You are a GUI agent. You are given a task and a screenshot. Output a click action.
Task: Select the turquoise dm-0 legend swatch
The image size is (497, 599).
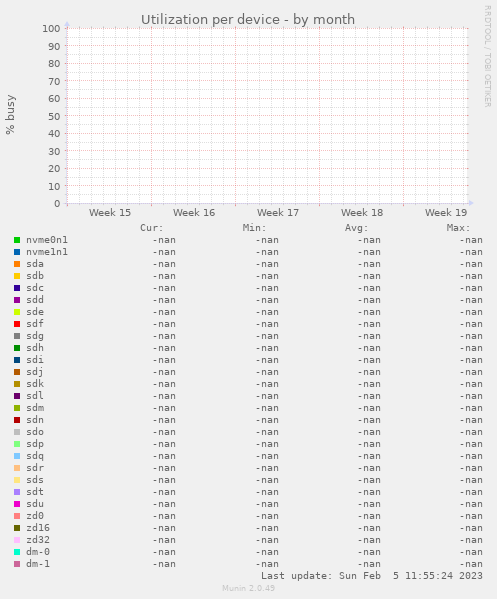pyautogui.click(x=17, y=552)
